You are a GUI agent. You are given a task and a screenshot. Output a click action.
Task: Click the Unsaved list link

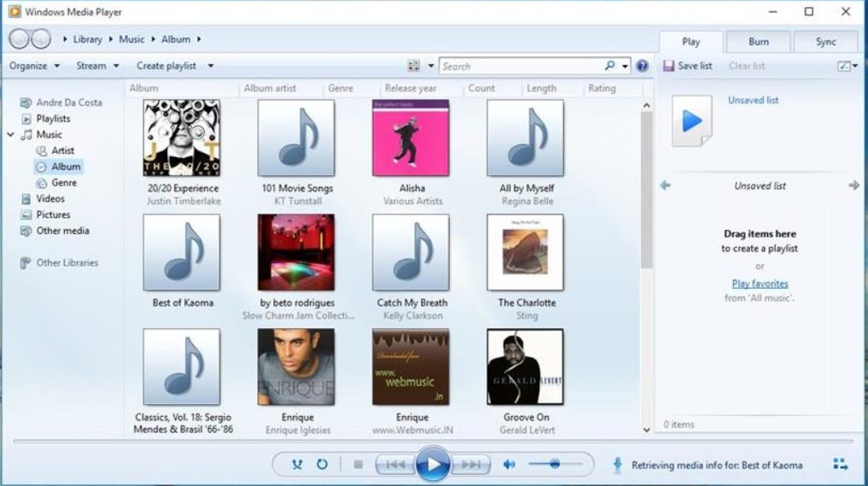point(753,100)
